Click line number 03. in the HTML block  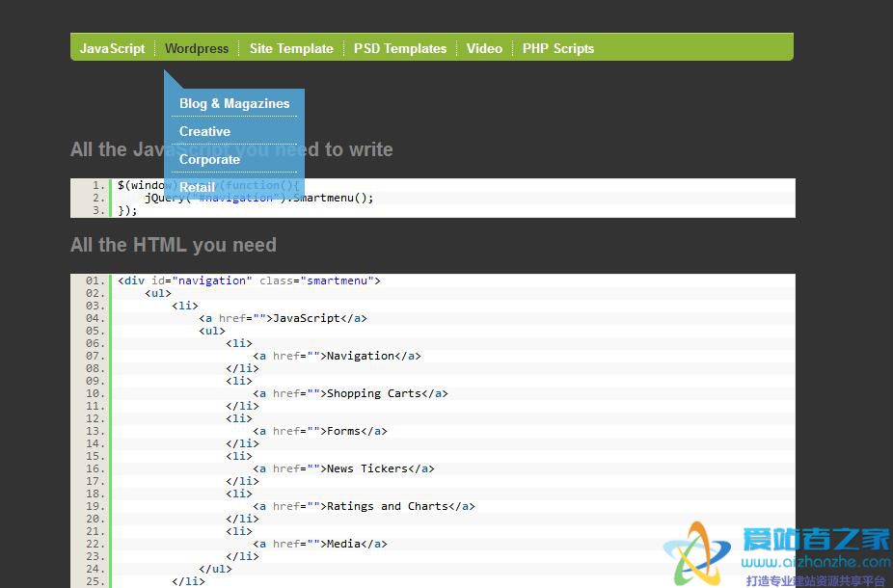coord(95,306)
